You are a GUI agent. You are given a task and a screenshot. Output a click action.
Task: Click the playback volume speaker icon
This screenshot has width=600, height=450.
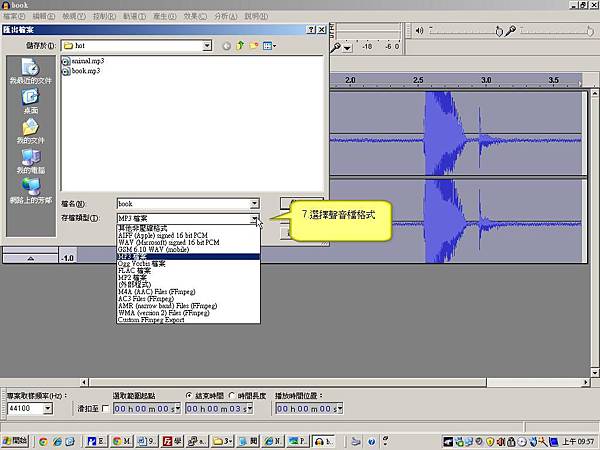click(x=419, y=31)
